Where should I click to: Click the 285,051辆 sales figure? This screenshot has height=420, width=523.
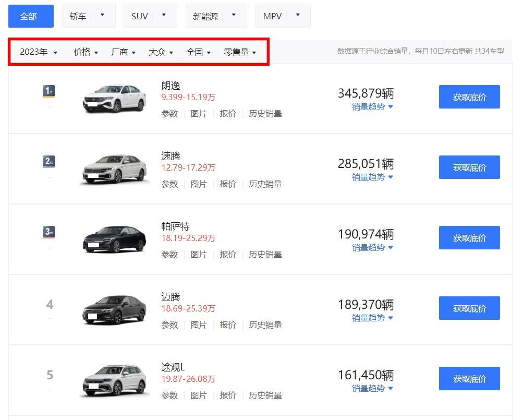366,164
